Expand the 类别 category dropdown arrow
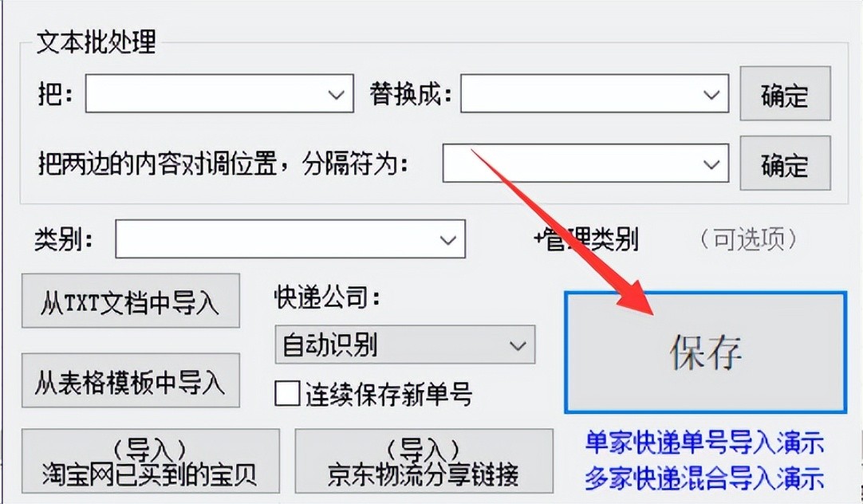Viewport: 863px width, 504px height. [448, 239]
